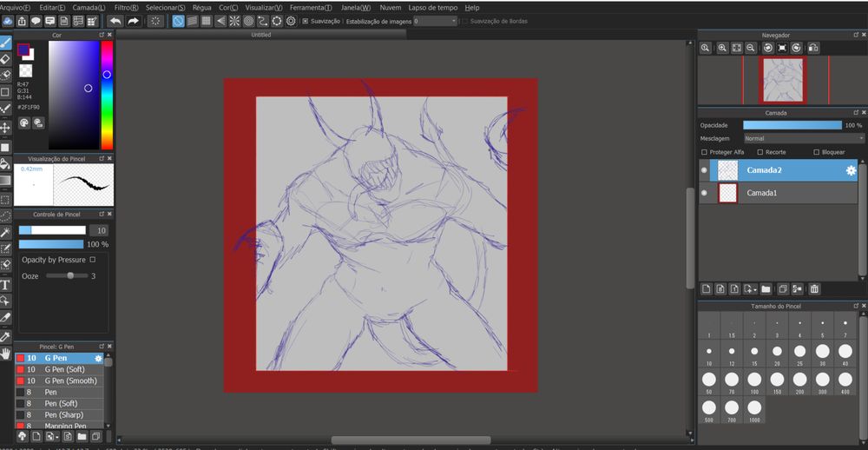Toggle visibility of Camada2 layer

click(704, 170)
